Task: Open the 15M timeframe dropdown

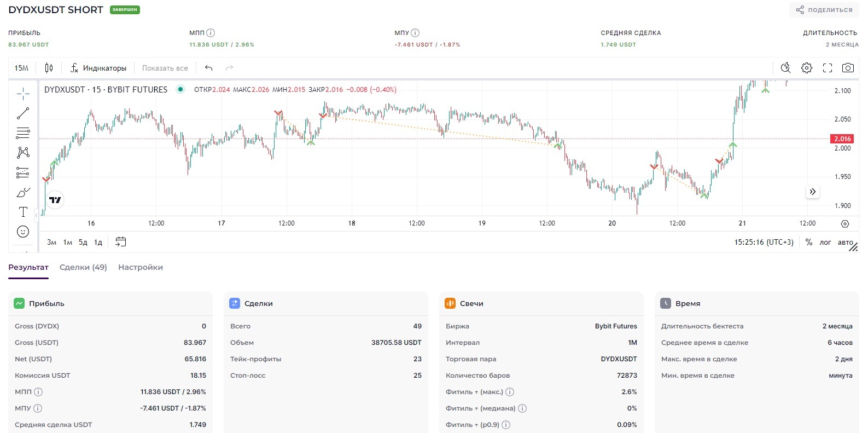Action: (21, 68)
